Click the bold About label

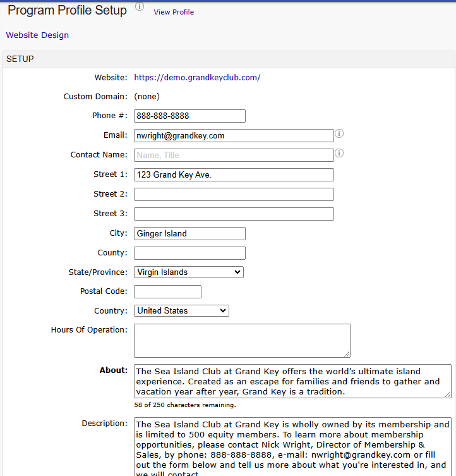114,370
